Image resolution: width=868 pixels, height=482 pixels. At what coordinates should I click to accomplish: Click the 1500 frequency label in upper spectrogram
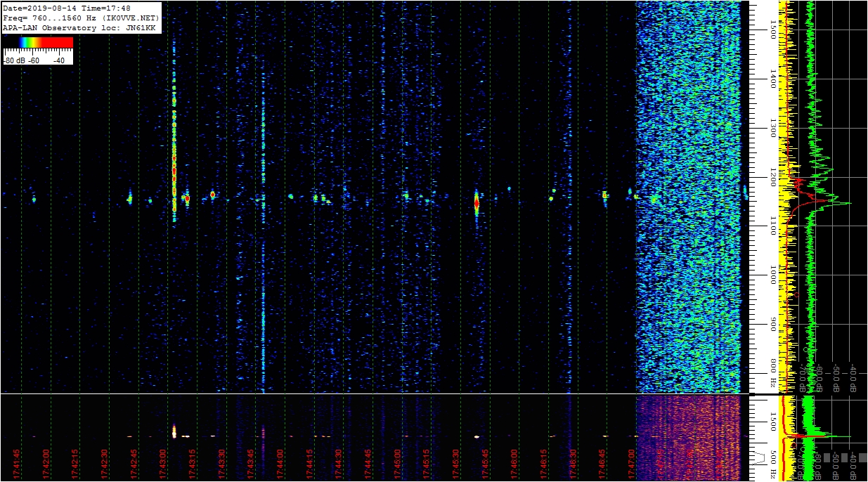click(772, 29)
